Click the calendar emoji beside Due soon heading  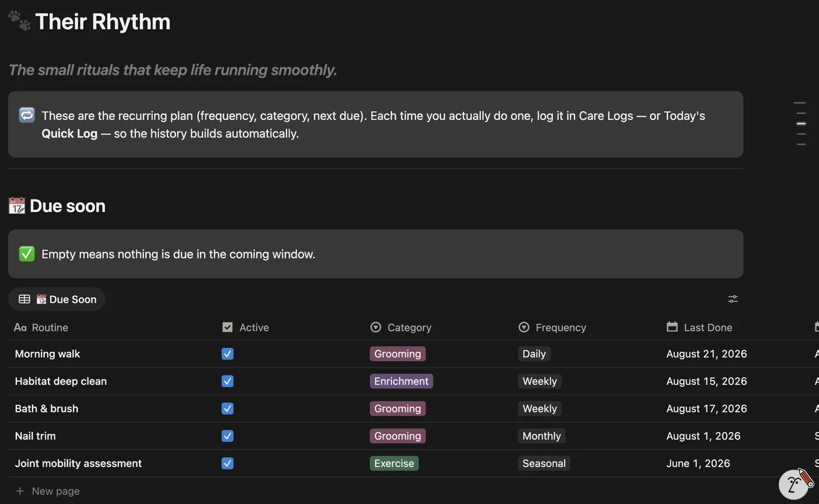[16, 206]
